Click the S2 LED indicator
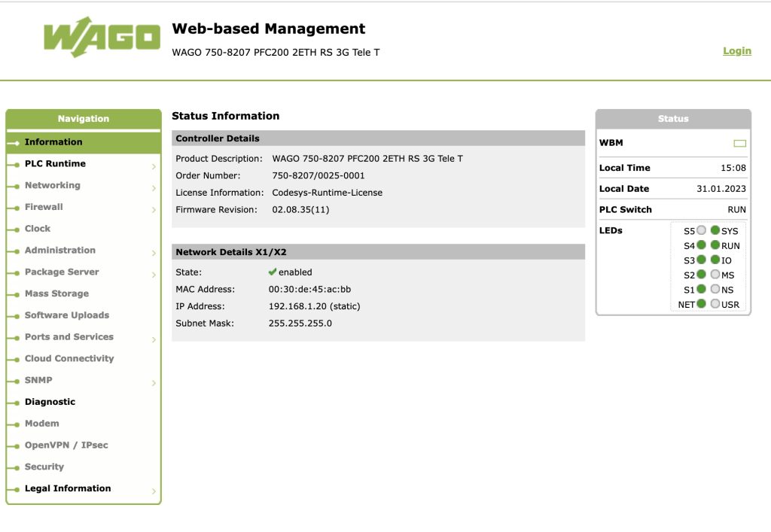 click(701, 275)
